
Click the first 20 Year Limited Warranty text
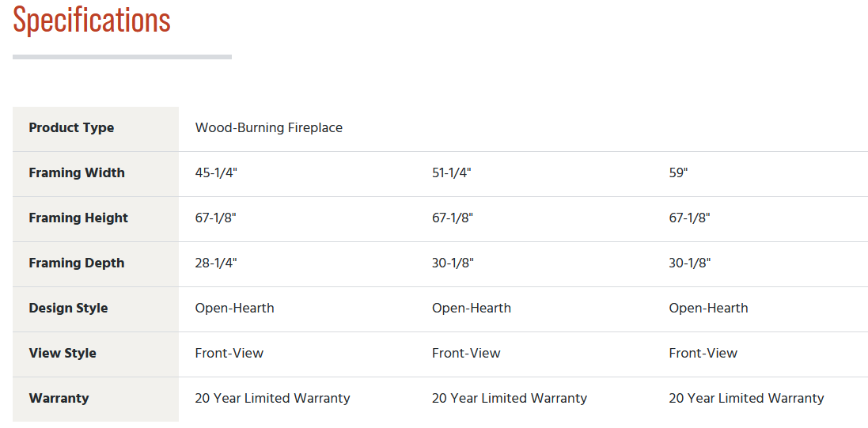coord(272,398)
